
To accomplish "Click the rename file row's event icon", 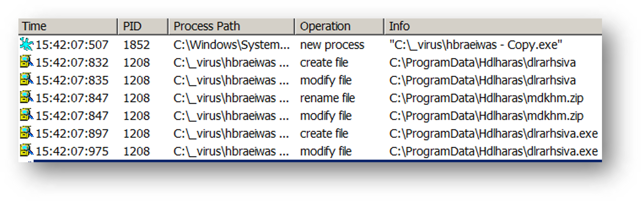I will click(x=26, y=97).
